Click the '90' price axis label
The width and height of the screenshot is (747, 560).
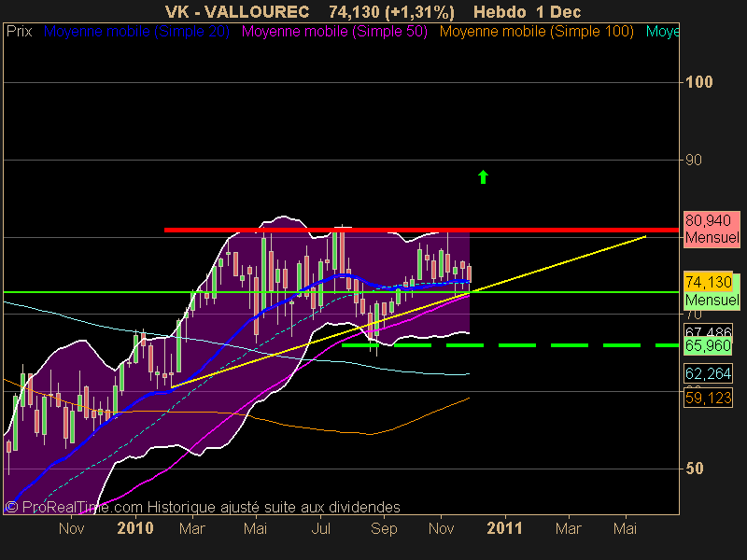[694, 160]
